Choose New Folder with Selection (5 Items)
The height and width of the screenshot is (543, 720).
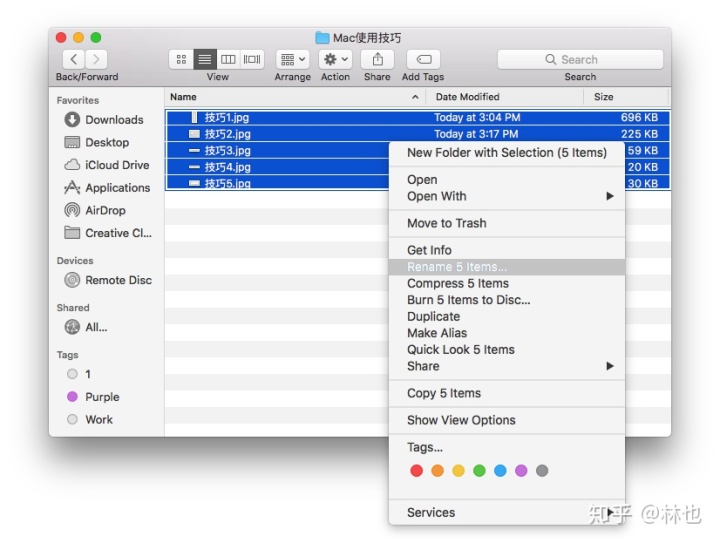[x=507, y=153]
